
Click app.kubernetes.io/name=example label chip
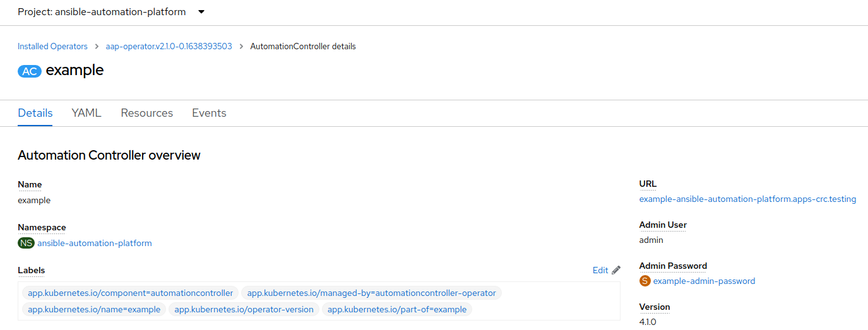click(94, 309)
